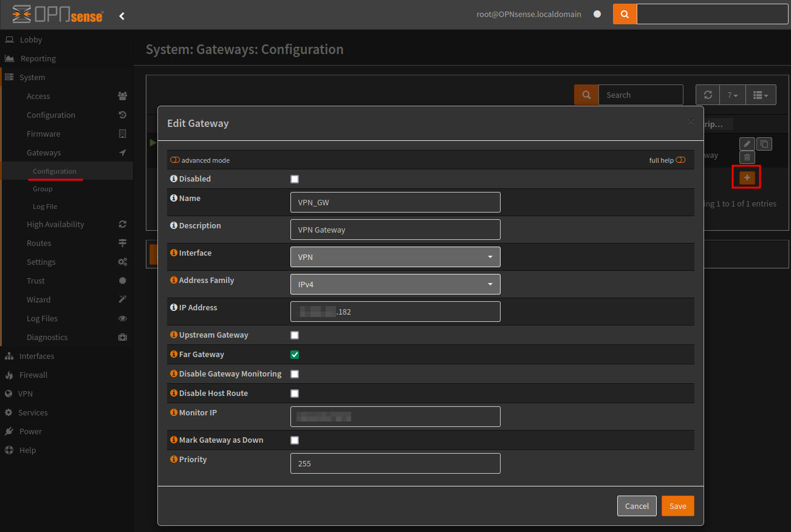Collapse the sidebar with the chevron icon

pyautogui.click(x=122, y=16)
